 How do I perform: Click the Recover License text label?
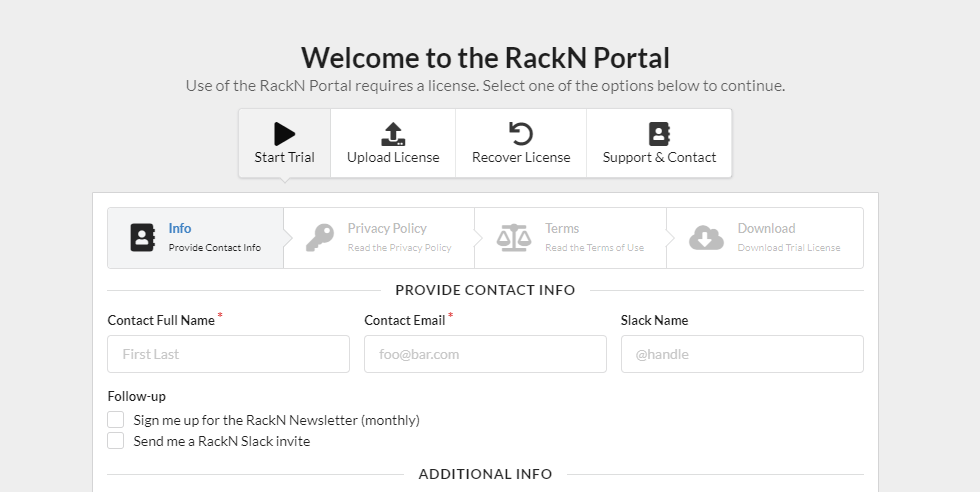[521, 157]
